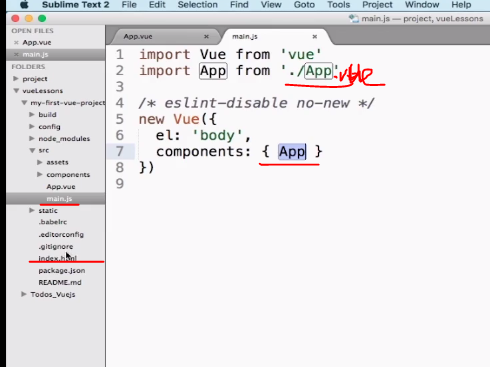Expand the build folder
The image size is (490, 367).
32,115
